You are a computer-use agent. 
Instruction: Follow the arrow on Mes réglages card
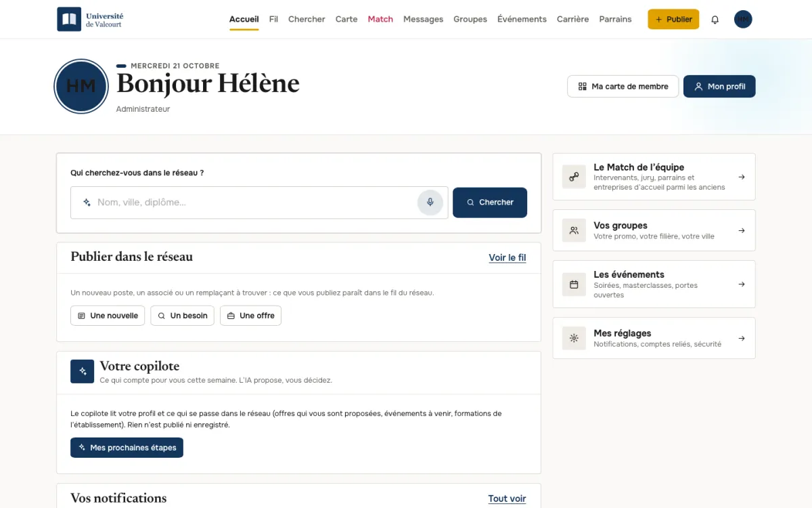pos(742,338)
